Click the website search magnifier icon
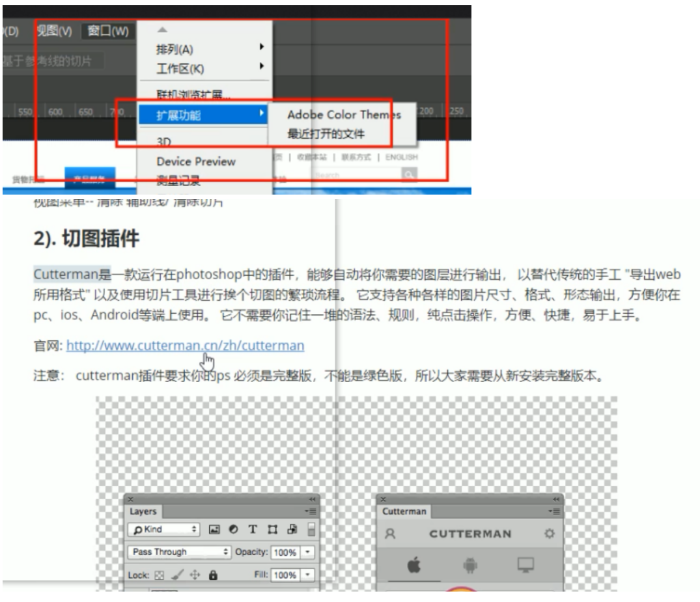This screenshot has height=602, width=700. pos(408,175)
